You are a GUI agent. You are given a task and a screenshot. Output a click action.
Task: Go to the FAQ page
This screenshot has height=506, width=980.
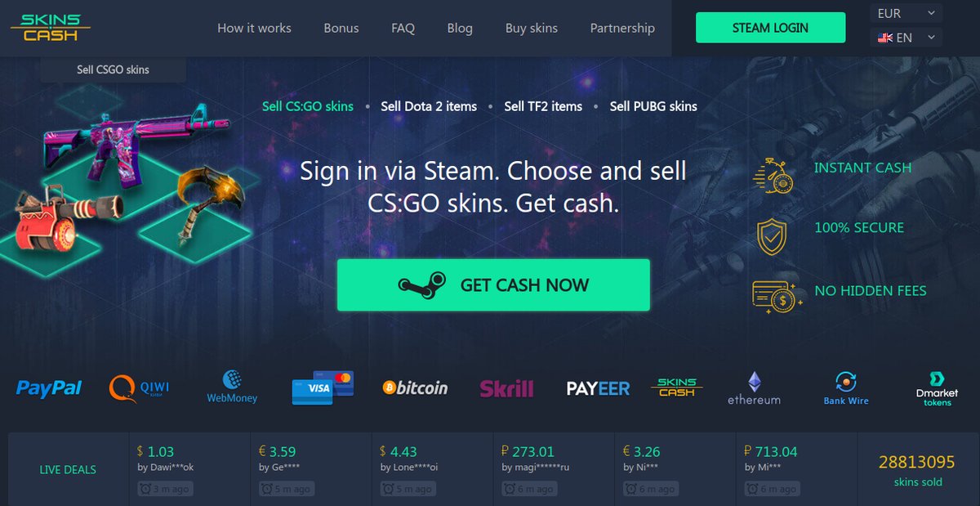click(x=403, y=28)
